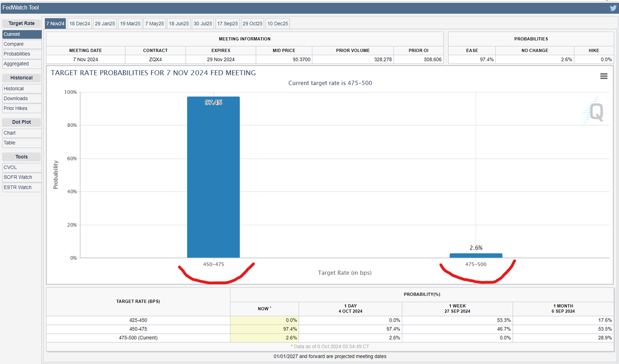Show the Dot Plot Chart view
619x364 pixels.
(x=22, y=133)
